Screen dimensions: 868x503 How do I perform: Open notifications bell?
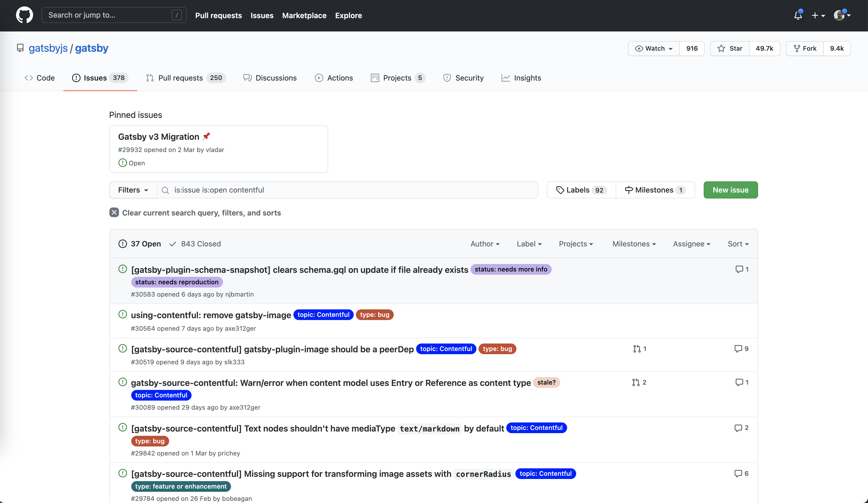pyautogui.click(x=798, y=15)
